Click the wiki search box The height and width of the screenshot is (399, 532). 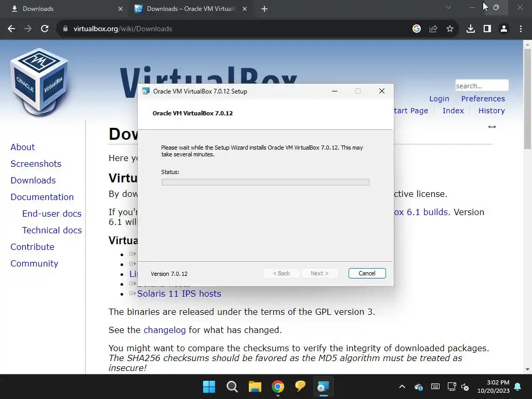(x=482, y=86)
